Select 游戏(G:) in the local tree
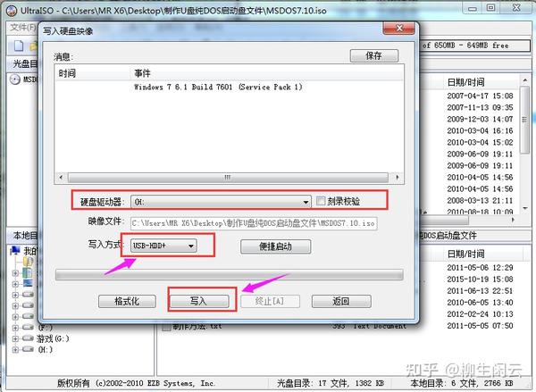Screen dimensions: 536x392 [53, 338]
